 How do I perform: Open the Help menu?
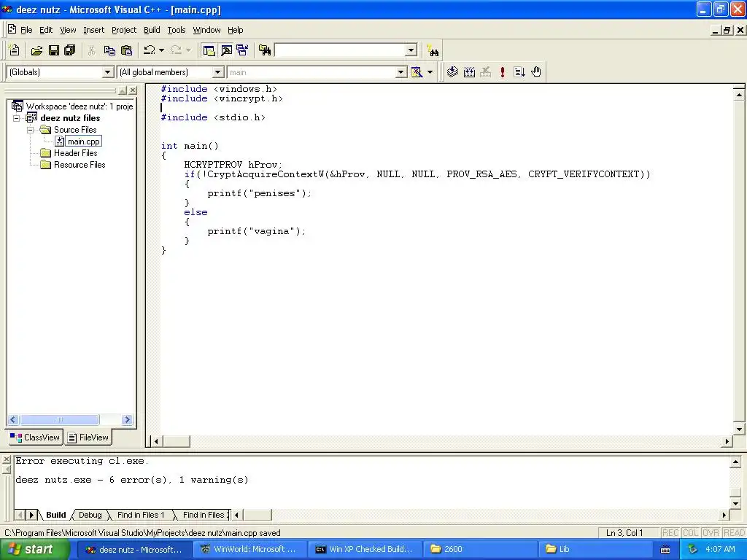[x=236, y=30]
